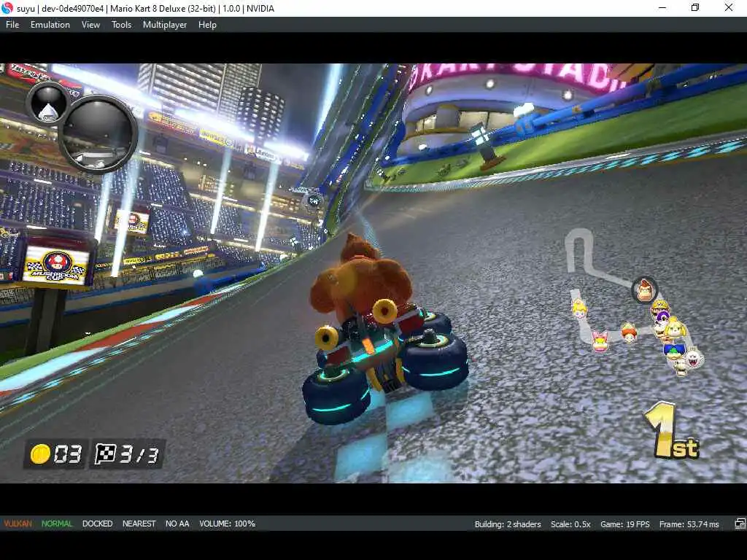The image size is (747, 560).
Task: Click 'Game: 19 FPS' status text
Action: pos(625,524)
